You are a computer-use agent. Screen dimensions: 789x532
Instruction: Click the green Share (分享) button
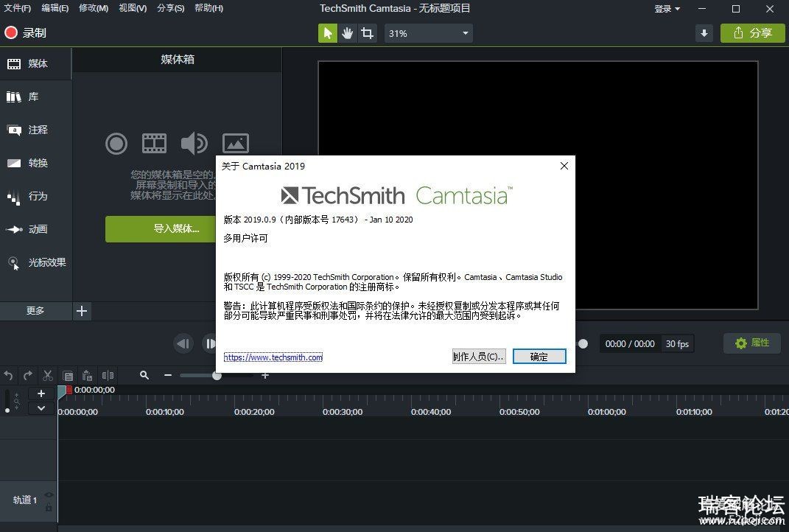(x=752, y=33)
